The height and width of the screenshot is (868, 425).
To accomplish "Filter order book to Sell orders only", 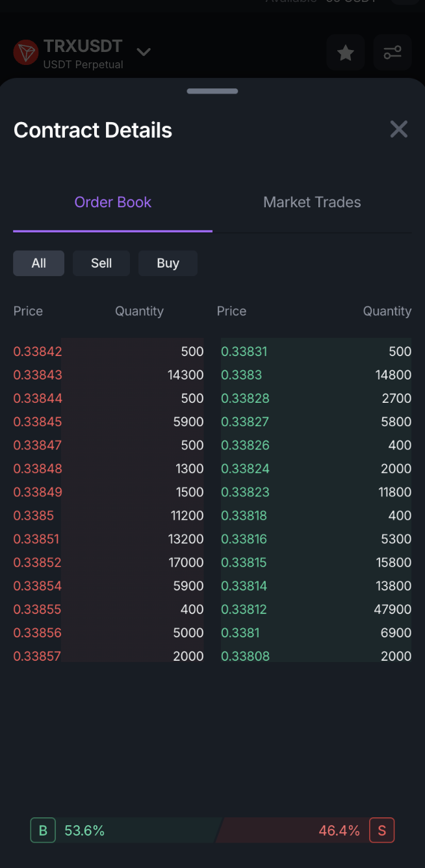I will [101, 263].
